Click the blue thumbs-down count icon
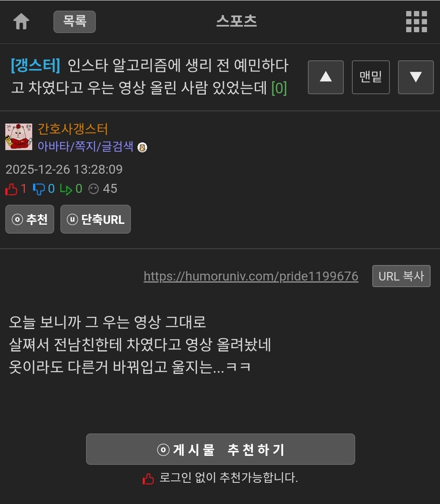 click(x=39, y=189)
